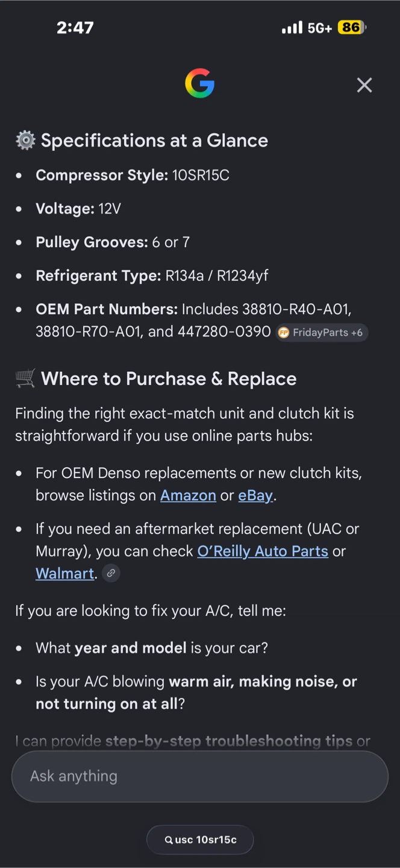The height and width of the screenshot is (868, 400).
Task: Open the Amazon link
Action: tap(188, 495)
